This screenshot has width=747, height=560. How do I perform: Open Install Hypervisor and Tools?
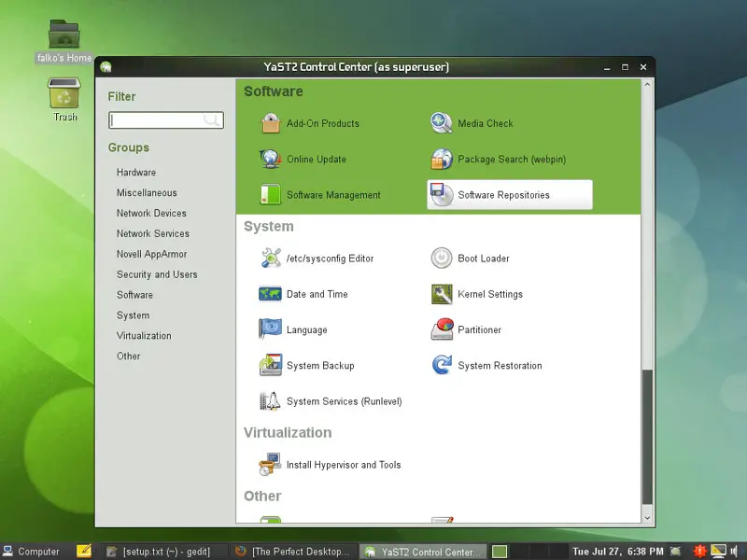[330, 465]
